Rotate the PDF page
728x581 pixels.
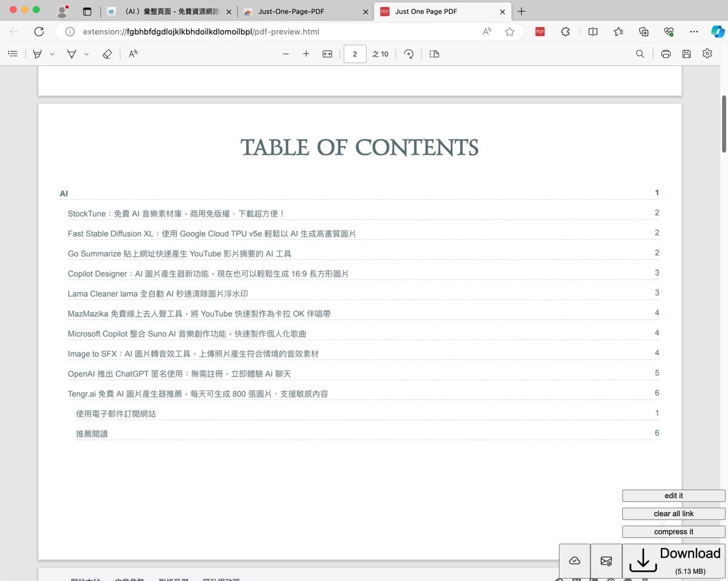pyautogui.click(x=408, y=54)
